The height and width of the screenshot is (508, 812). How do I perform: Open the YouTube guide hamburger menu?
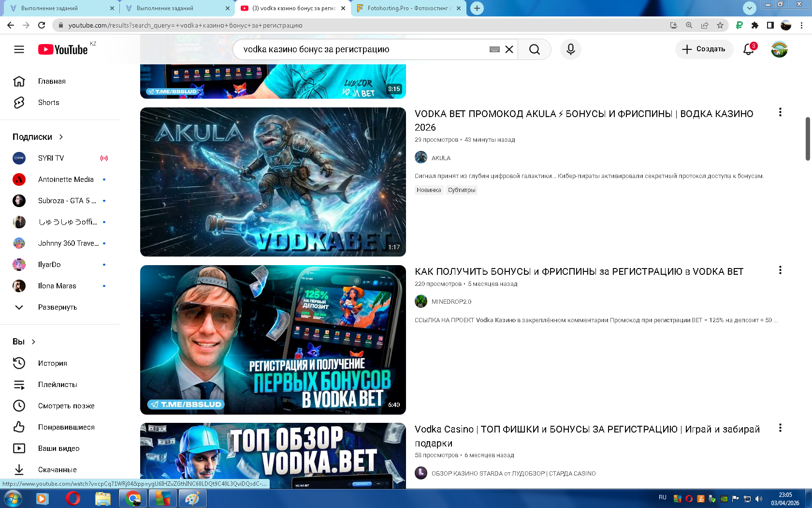point(19,49)
